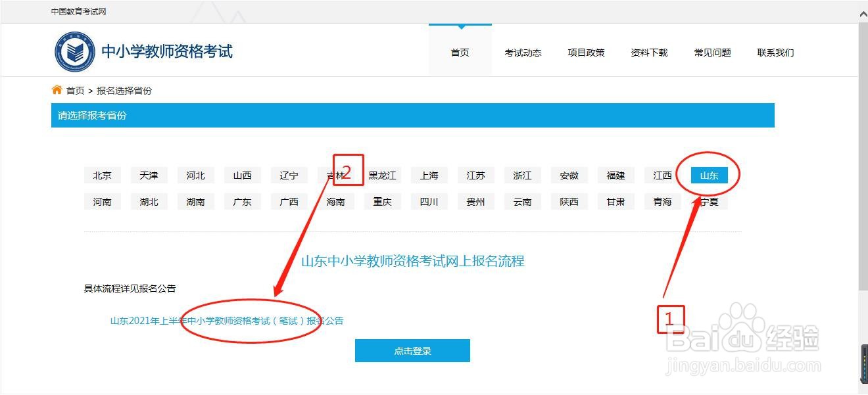Screen dimensions: 868x395
Task: Open the 资料下载 page
Action: pyautogui.click(x=648, y=53)
